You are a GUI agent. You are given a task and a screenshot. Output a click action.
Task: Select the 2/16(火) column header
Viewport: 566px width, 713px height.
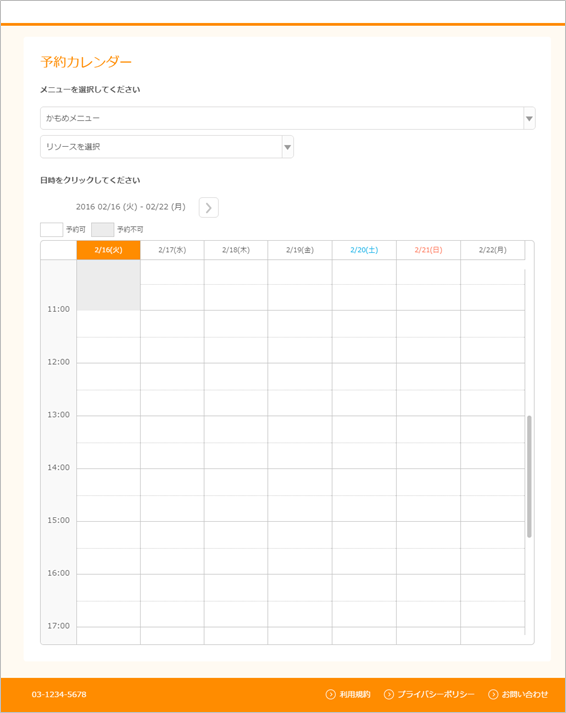[108, 250]
